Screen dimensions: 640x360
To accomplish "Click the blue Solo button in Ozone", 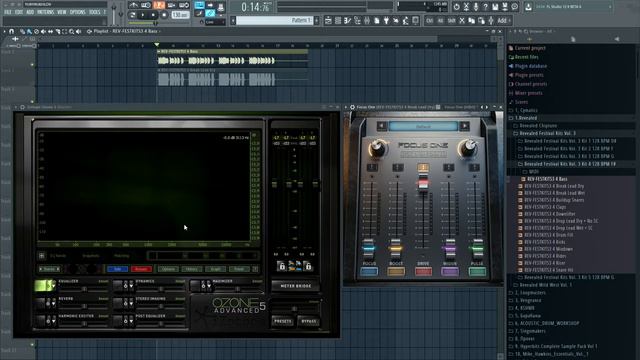I will pos(117,269).
